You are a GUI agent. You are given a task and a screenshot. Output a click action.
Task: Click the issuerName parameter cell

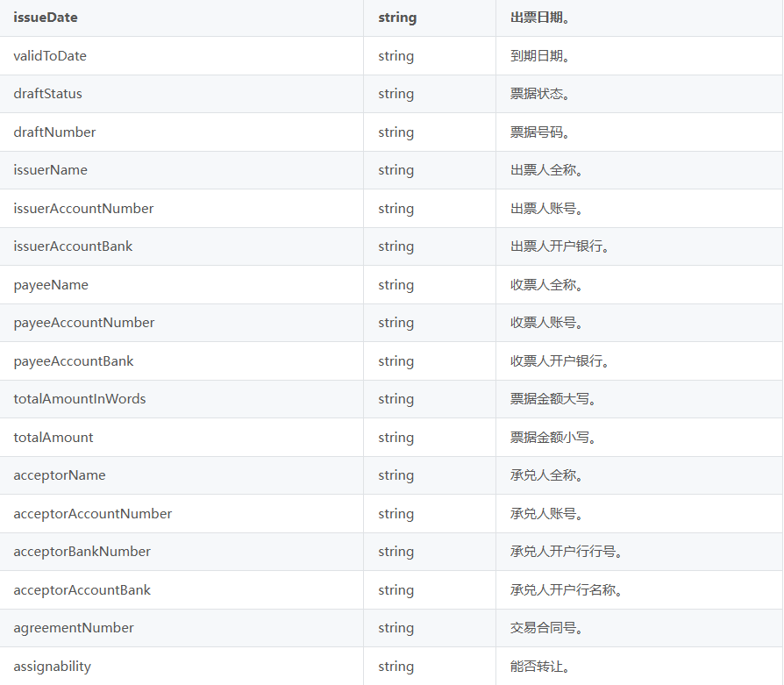pos(50,170)
